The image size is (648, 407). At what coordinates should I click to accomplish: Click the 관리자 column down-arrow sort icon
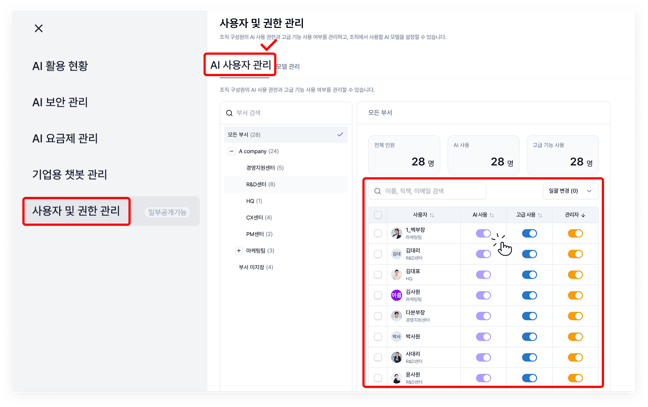(x=584, y=215)
